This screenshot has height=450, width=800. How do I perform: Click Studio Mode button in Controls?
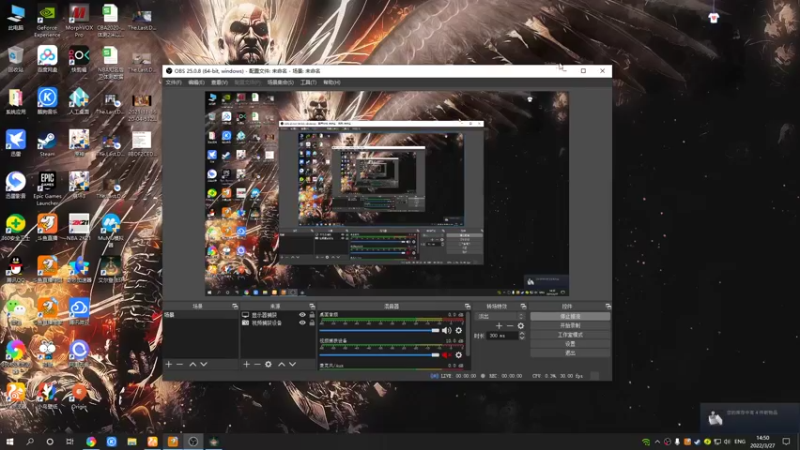click(570, 335)
